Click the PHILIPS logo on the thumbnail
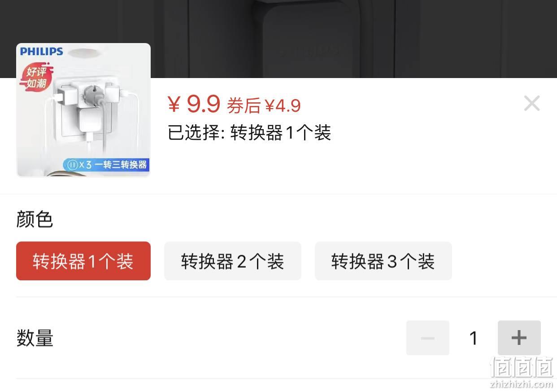Screen dimensions: 557x392 pyautogui.click(x=42, y=52)
